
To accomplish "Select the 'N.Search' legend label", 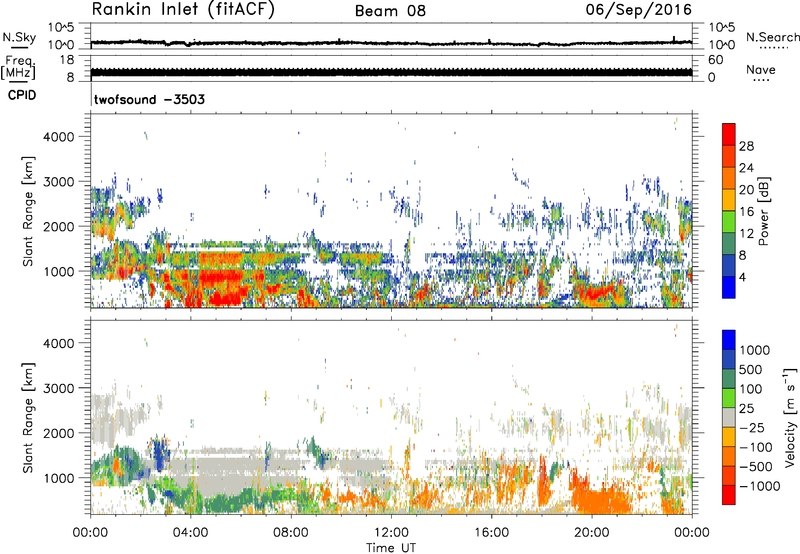I will click(772, 37).
